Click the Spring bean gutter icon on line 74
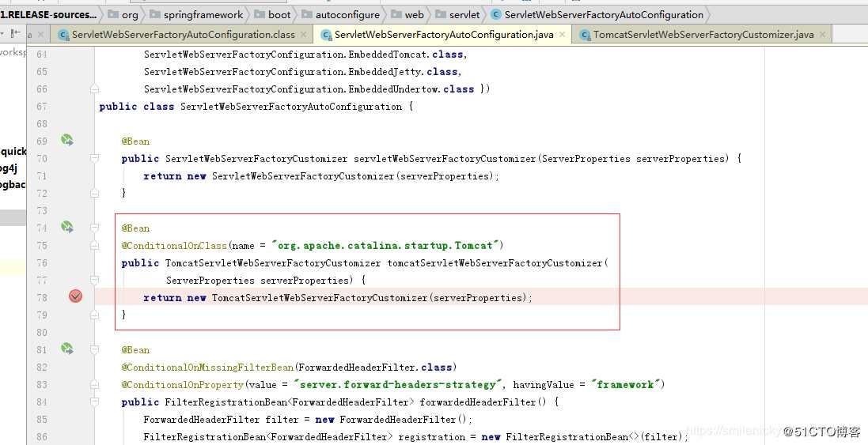The image size is (868, 445). (x=67, y=227)
